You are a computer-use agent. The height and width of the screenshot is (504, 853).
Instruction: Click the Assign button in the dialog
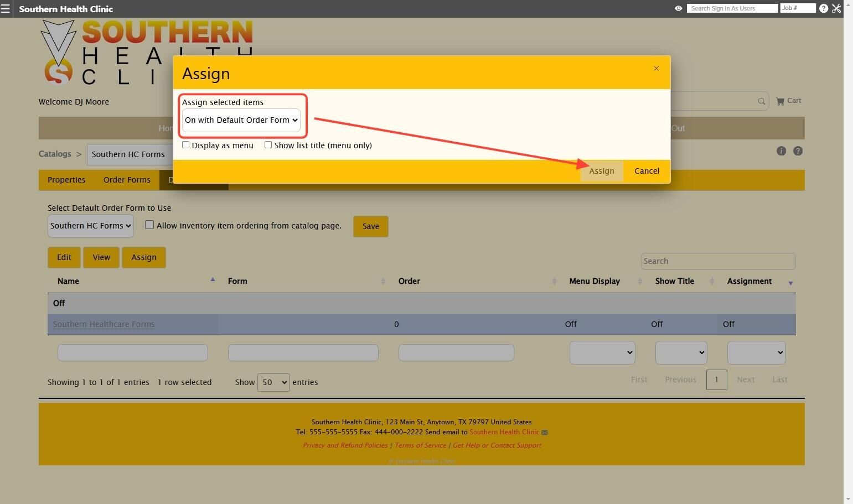coord(602,171)
